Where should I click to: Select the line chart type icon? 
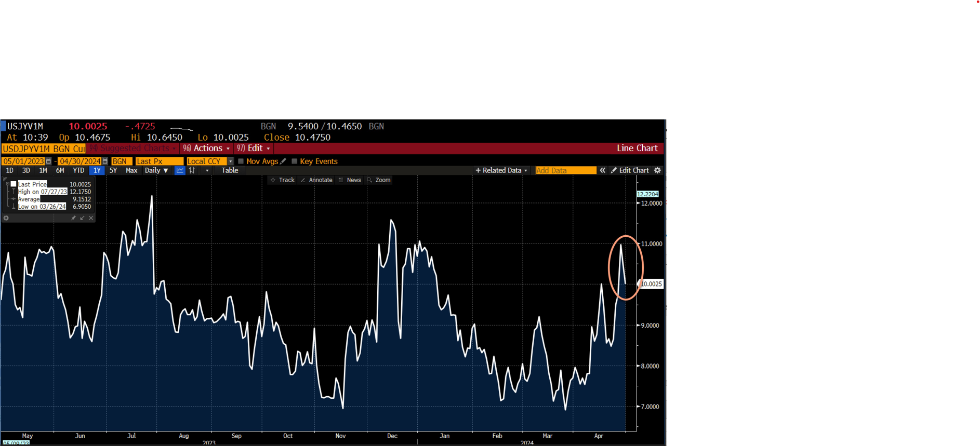[x=180, y=170]
